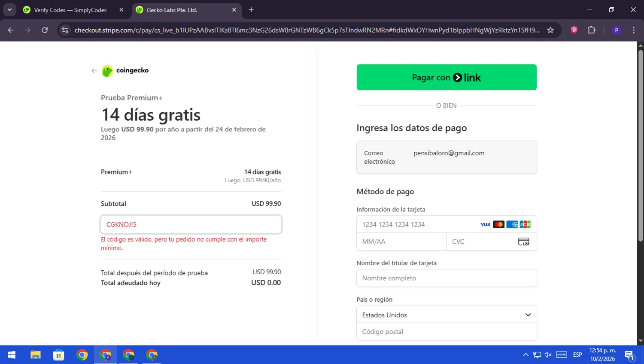Open the notification center icon
The image size is (644, 364).
[630, 355]
